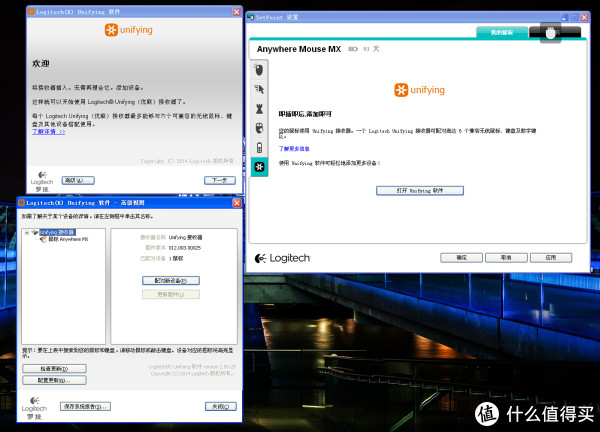
Task: Open the pointer movement settings icon in SetPoint
Action: (259, 90)
